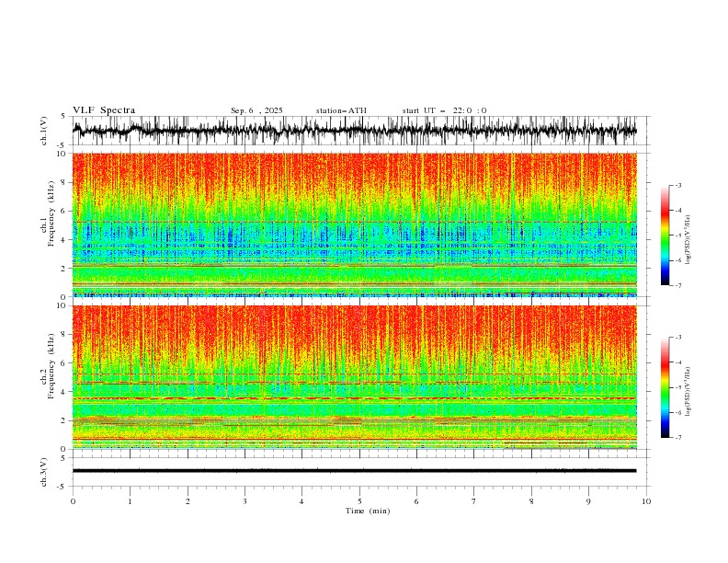728x563 pixels.
Task: Click the ch.1 "Frequency (kHz)" axis label
Action: click(51, 213)
